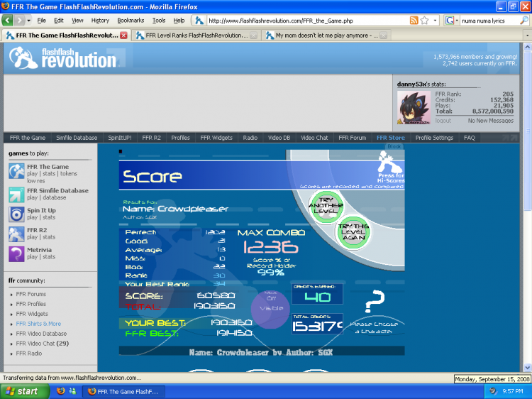Open the Help menu

click(x=179, y=21)
